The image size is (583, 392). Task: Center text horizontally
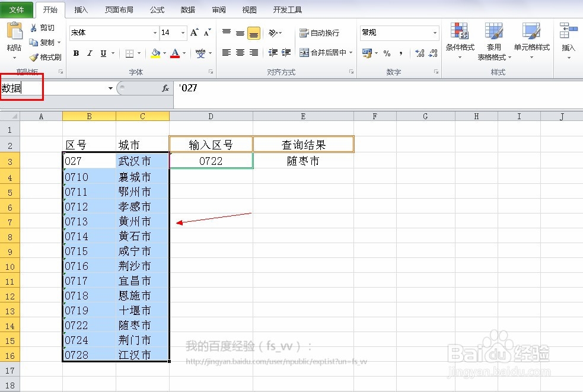point(240,52)
